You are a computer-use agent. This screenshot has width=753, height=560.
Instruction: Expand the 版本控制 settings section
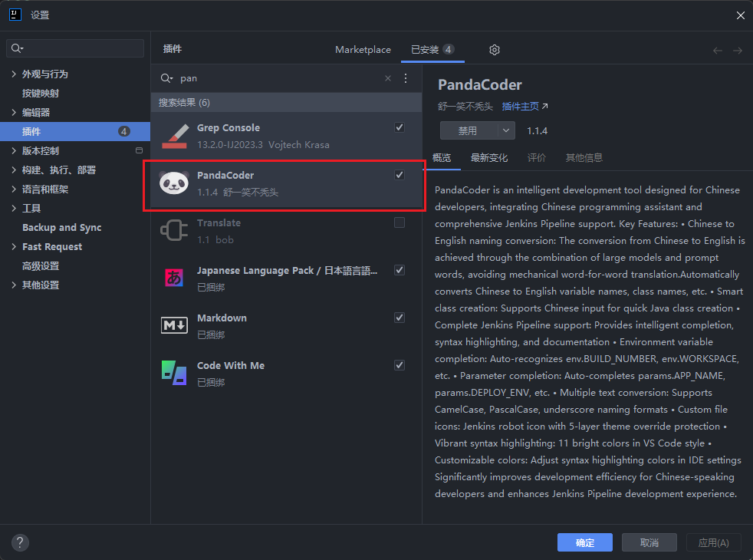click(14, 151)
